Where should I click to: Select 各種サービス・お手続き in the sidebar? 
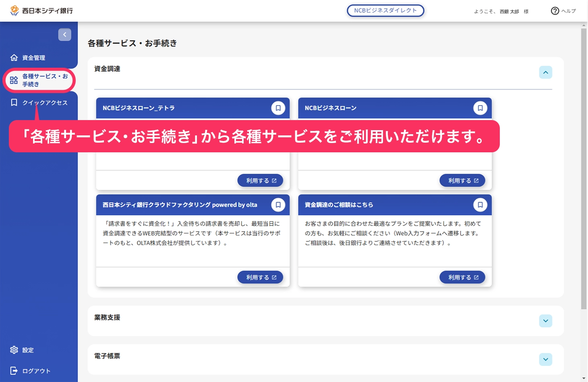click(x=39, y=80)
